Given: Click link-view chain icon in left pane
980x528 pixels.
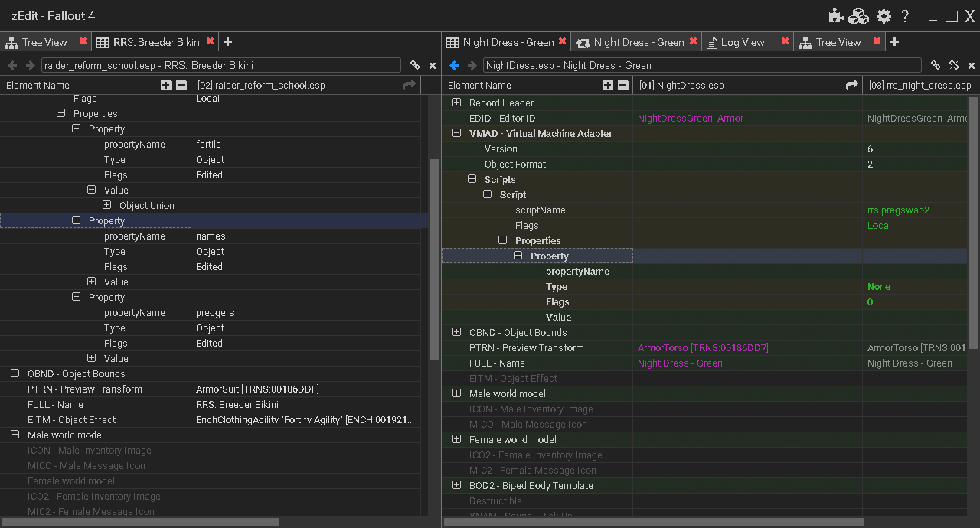Looking at the screenshot, I should click(x=414, y=66).
